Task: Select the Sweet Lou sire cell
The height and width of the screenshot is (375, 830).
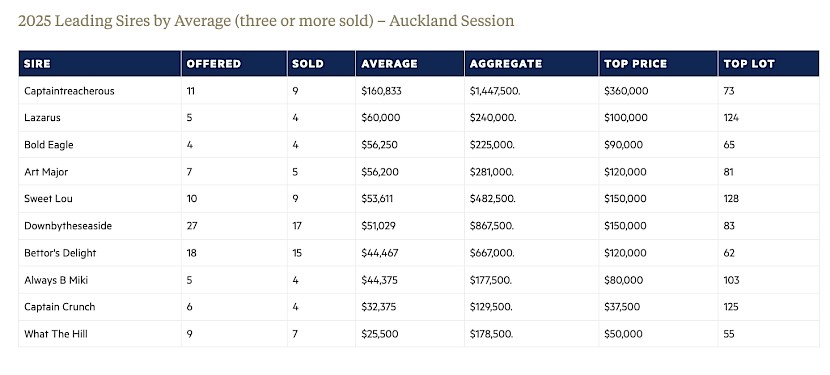Action: point(100,199)
